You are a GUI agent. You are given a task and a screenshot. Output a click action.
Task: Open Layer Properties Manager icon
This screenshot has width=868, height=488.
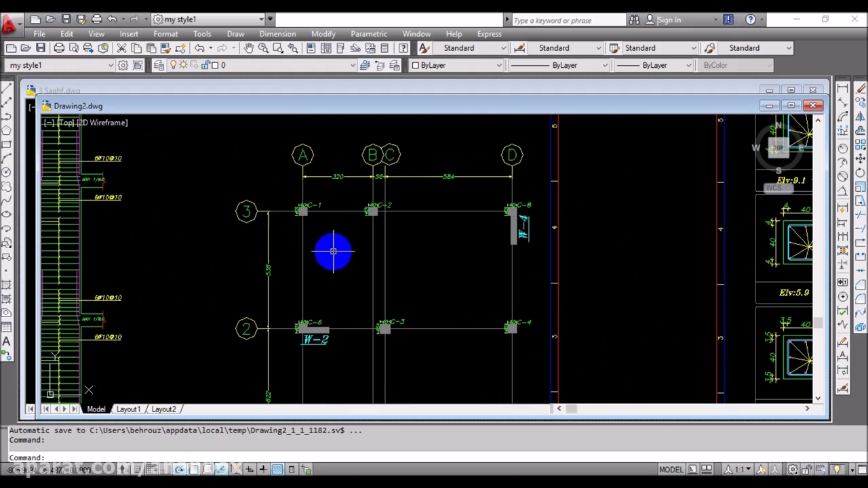click(159, 65)
